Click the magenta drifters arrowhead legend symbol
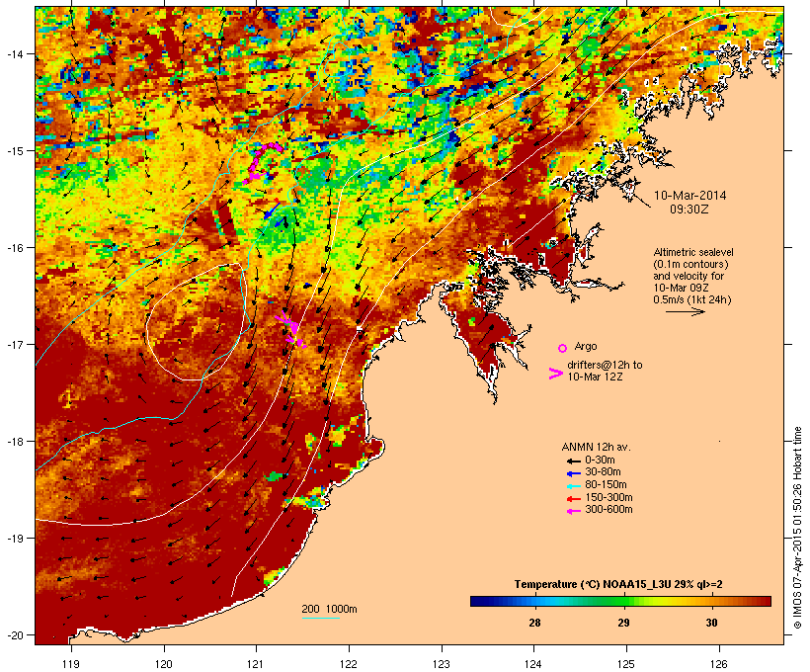The height and width of the screenshot is (672, 810). click(x=555, y=374)
